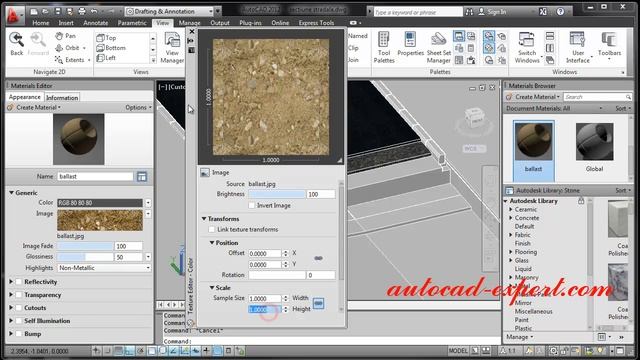Open the texture editor icon beside Name field
The image size is (640, 360).
pyautogui.click(x=142, y=176)
